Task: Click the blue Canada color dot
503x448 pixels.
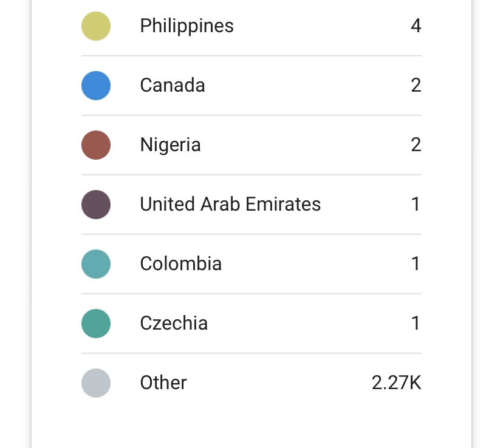Action: coord(96,86)
